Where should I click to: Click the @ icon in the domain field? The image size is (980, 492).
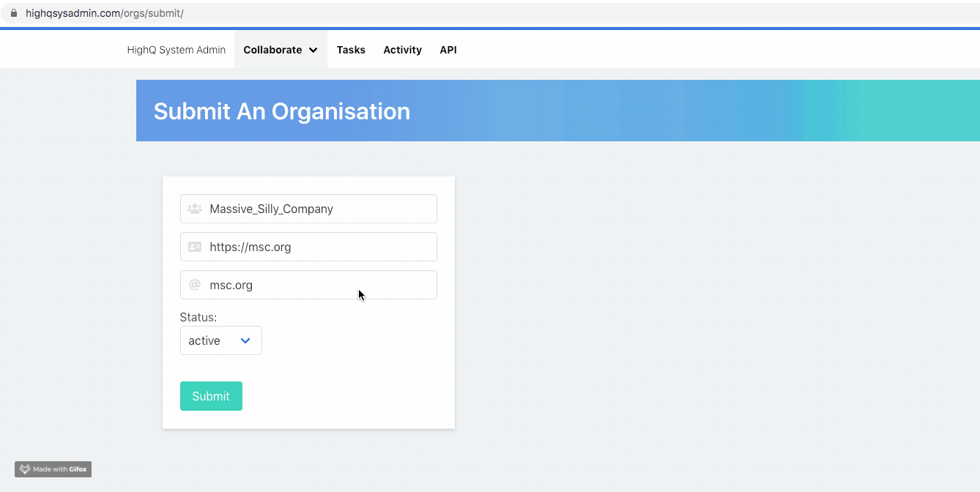pyautogui.click(x=195, y=285)
